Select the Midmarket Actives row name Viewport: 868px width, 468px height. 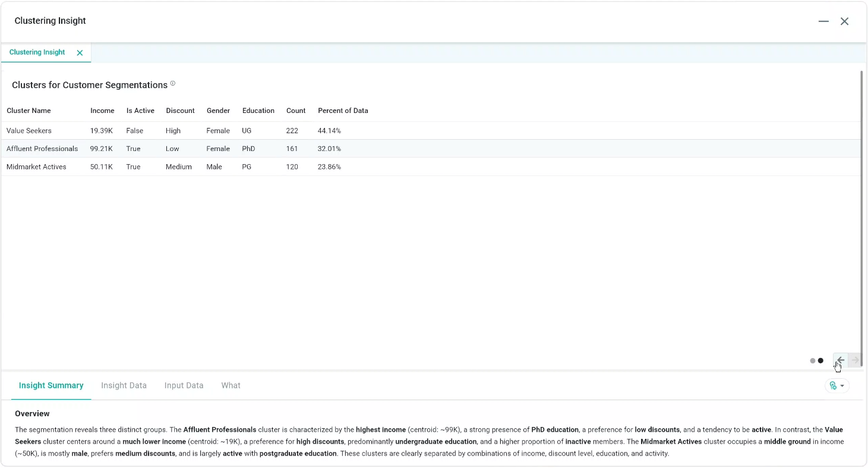pyautogui.click(x=36, y=167)
